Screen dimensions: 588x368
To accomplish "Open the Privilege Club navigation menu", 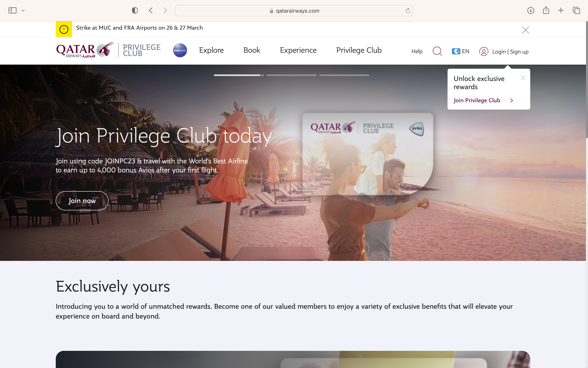I will click(359, 50).
